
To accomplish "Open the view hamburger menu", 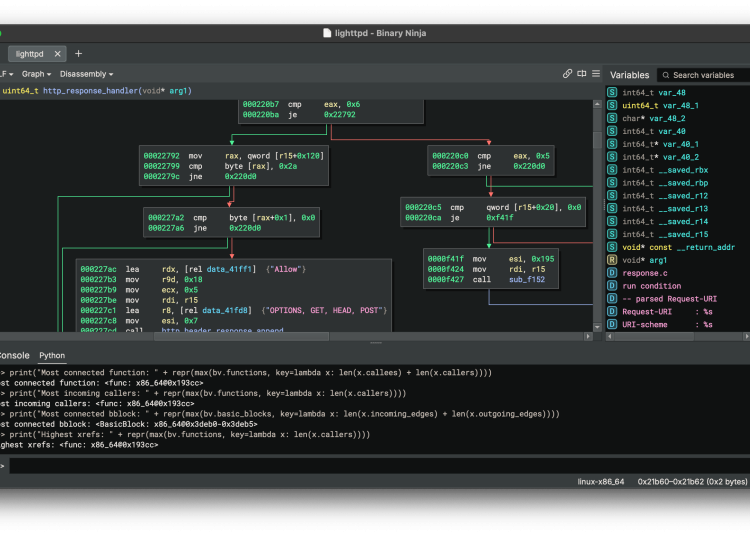I will pos(596,74).
